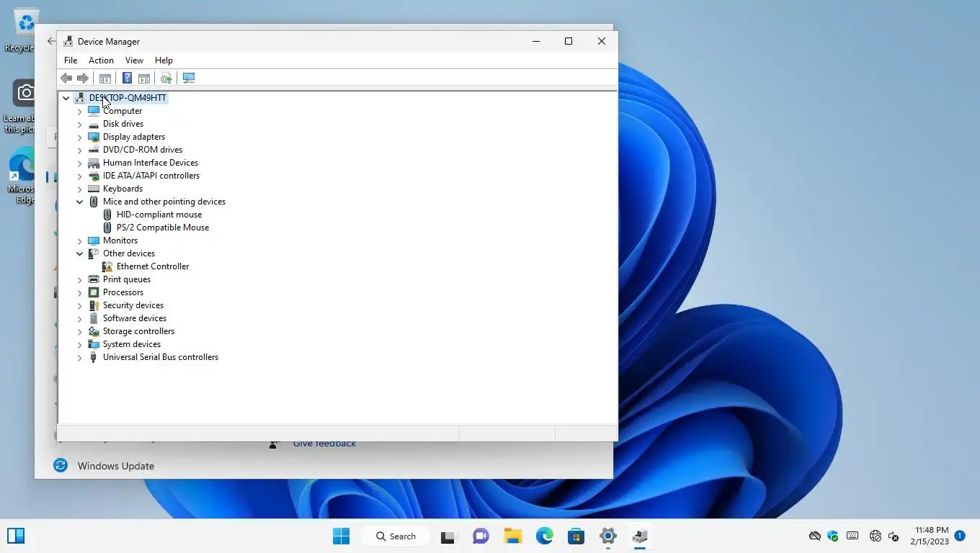Open Widgets panel at taskbar left
This screenshot has height=553, width=980.
(16, 536)
